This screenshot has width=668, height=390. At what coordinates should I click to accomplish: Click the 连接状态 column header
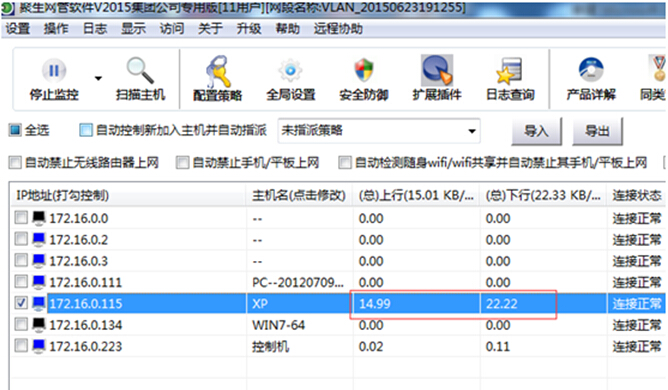coord(636,195)
